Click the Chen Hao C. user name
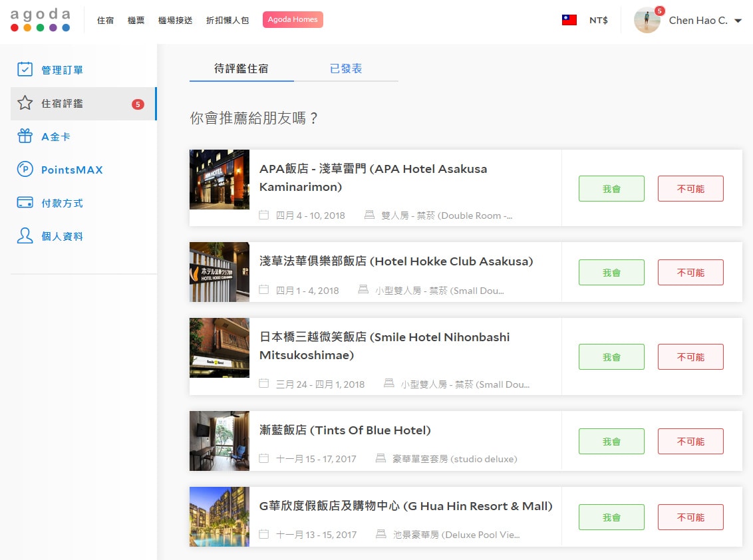Viewport: 753px width, 560px height. tap(698, 20)
